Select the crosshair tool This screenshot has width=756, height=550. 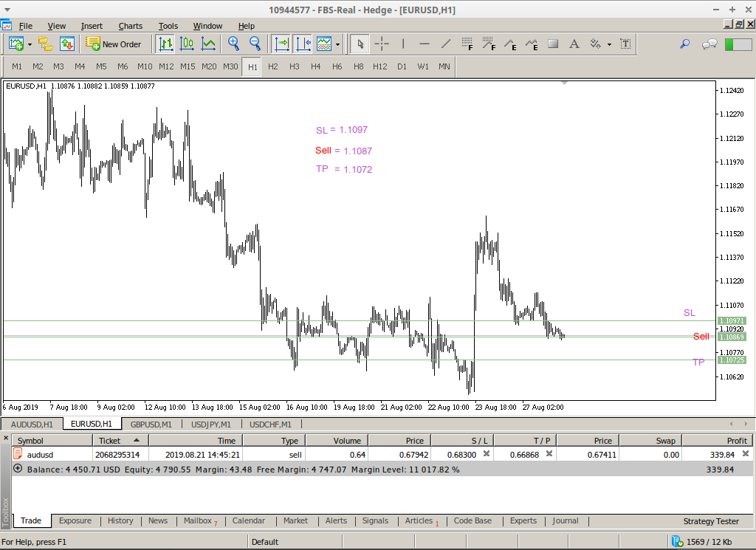382,44
